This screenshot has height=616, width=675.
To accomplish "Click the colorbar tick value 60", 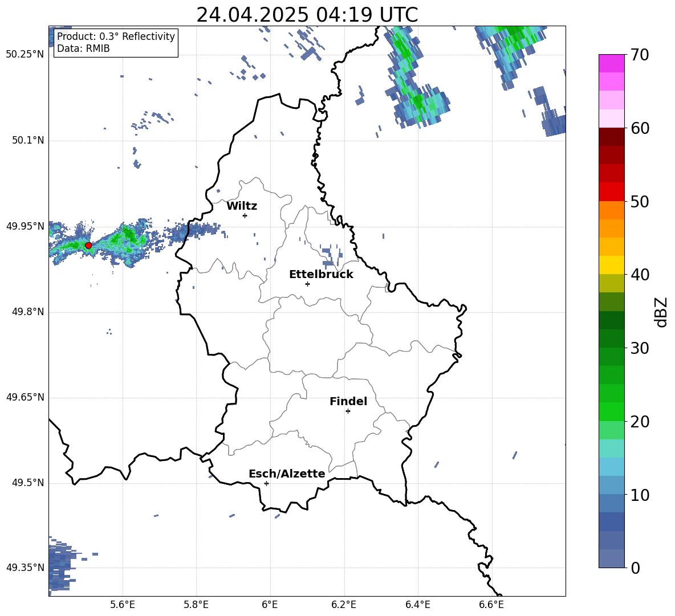I will (640, 128).
